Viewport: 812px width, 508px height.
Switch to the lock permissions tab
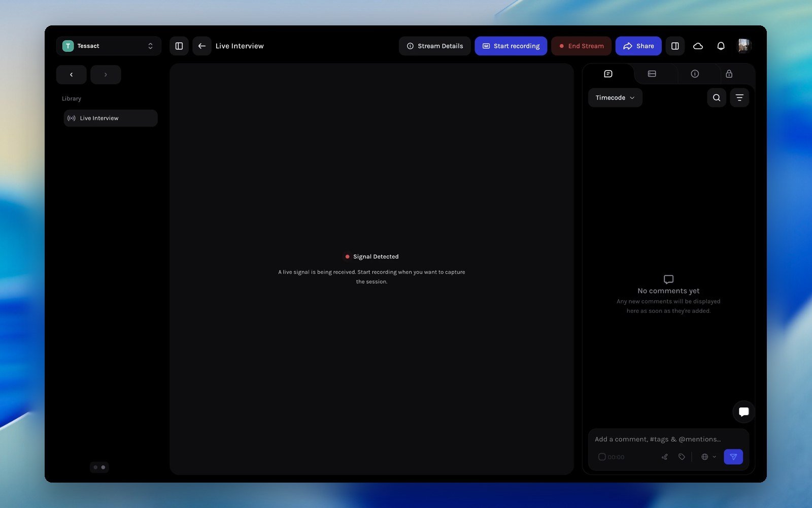(x=729, y=74)
